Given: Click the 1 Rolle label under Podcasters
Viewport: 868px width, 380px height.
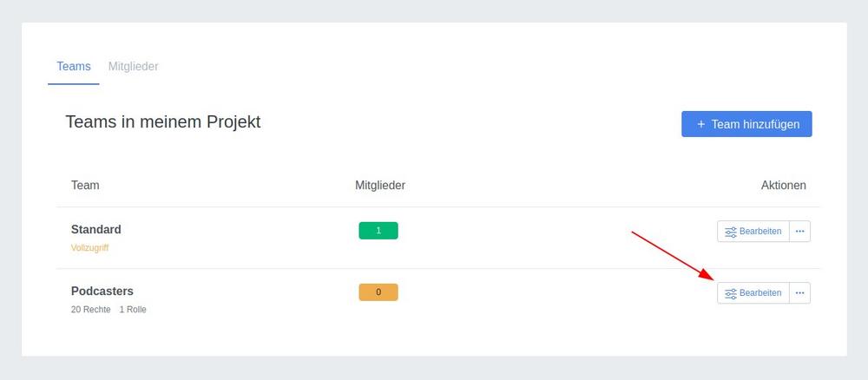Looking at the screenshot, I should 133,309.
